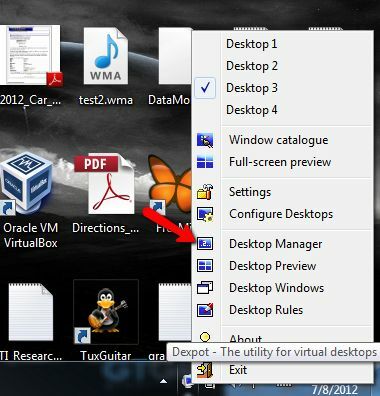The height and width of the screenshot is (396, 380).
Task: Click the Configure Desktops icon
Action: coord(205,214)
